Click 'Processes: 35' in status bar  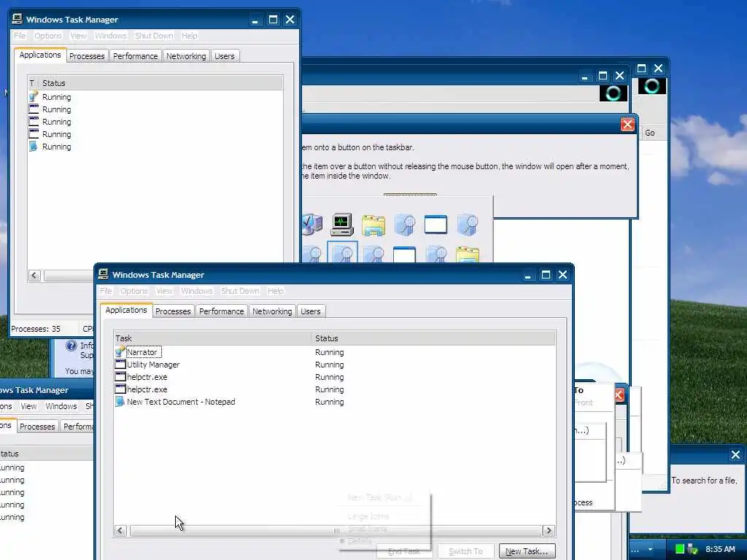(x=36, y=329)
